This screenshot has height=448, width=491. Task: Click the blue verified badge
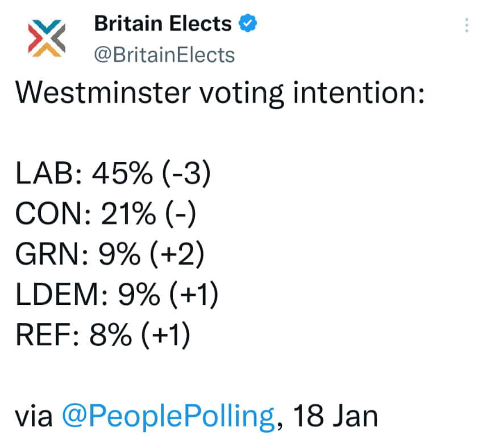click(x=249, y=24)
